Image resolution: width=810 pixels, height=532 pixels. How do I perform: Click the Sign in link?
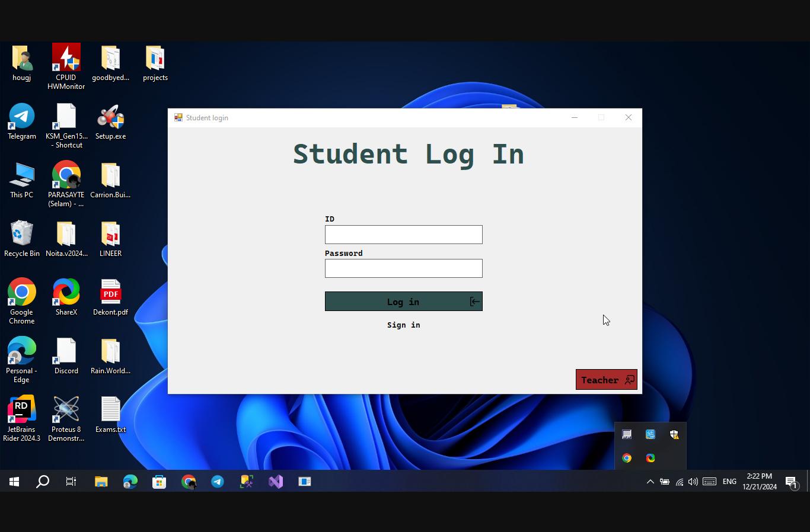coord(403,325)
